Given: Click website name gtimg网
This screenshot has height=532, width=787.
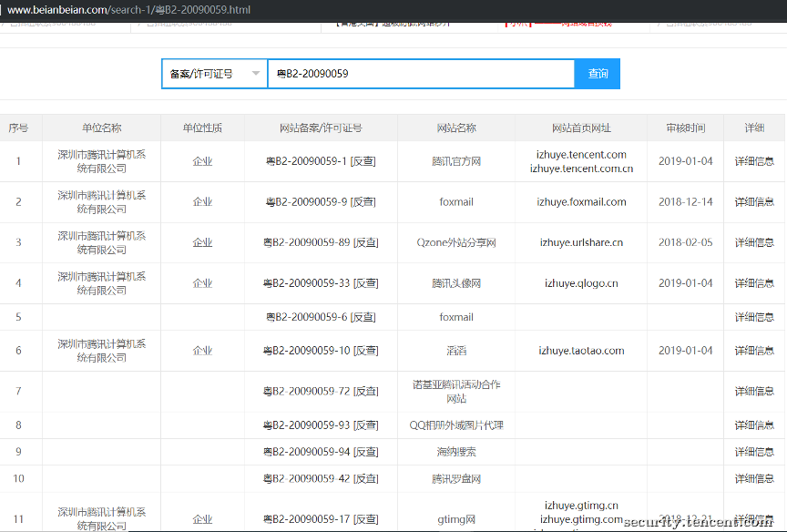Looking at the screenshot, I should coord(456,519).
